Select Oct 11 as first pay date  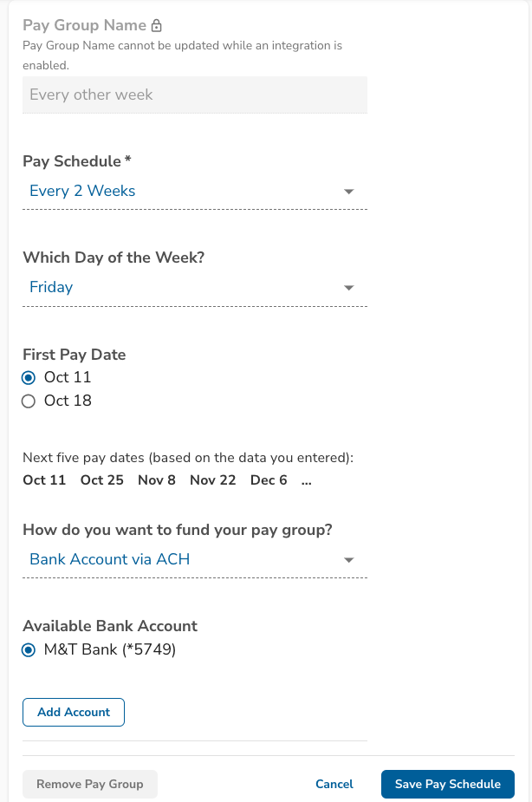pos(29,377)
